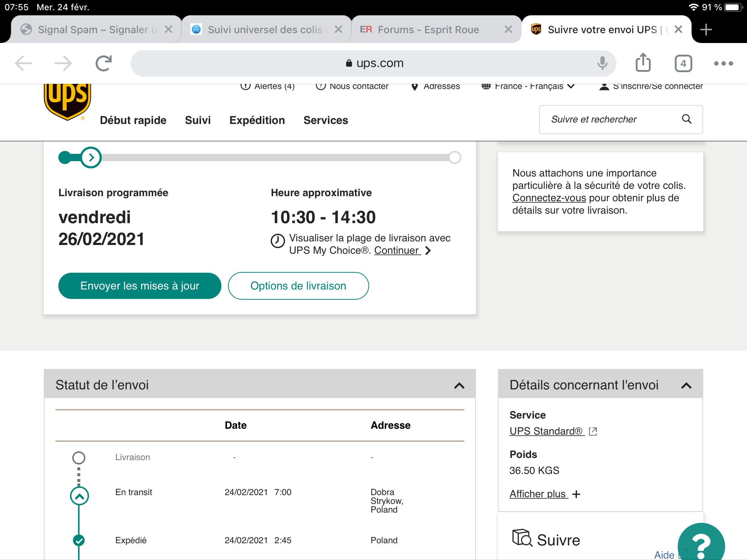This screenshot has height=560, width=747.
Task: Open the browser three-dots menu
Action: (723, 63)
